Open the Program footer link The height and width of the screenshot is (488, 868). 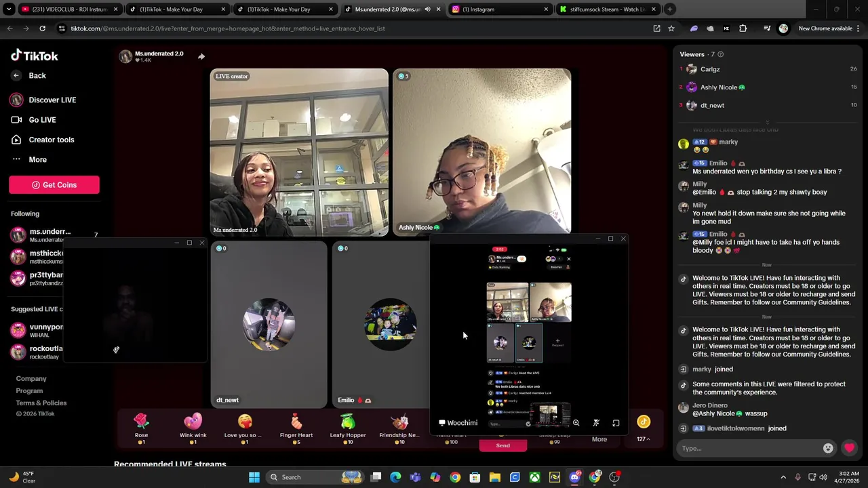click(29, 391)
